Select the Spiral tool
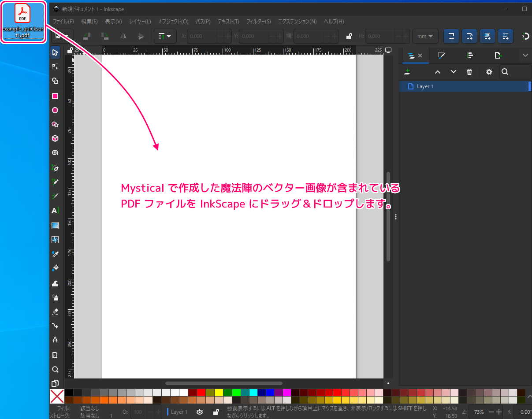This screenshot has width=532, height=419. (x=55, y=153)
